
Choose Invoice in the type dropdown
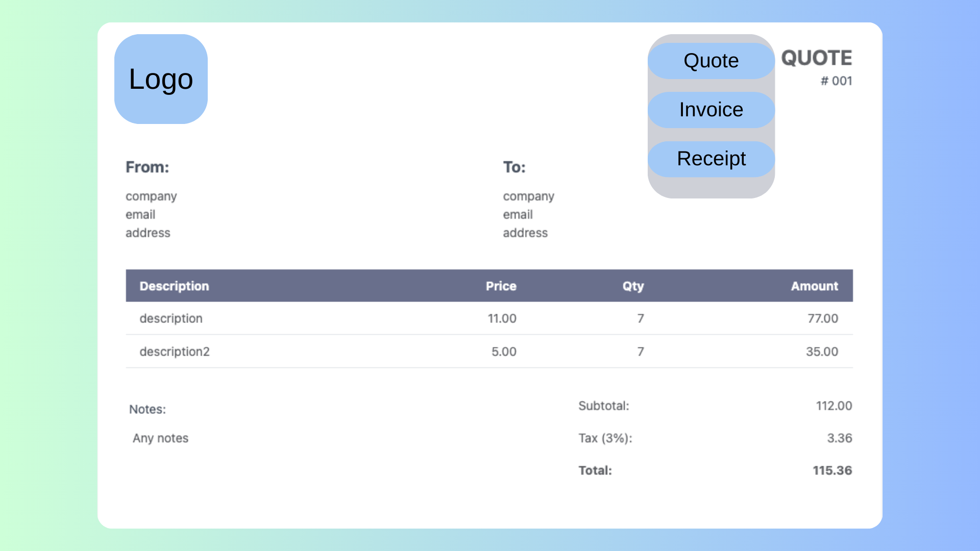(x=711, y=110)
